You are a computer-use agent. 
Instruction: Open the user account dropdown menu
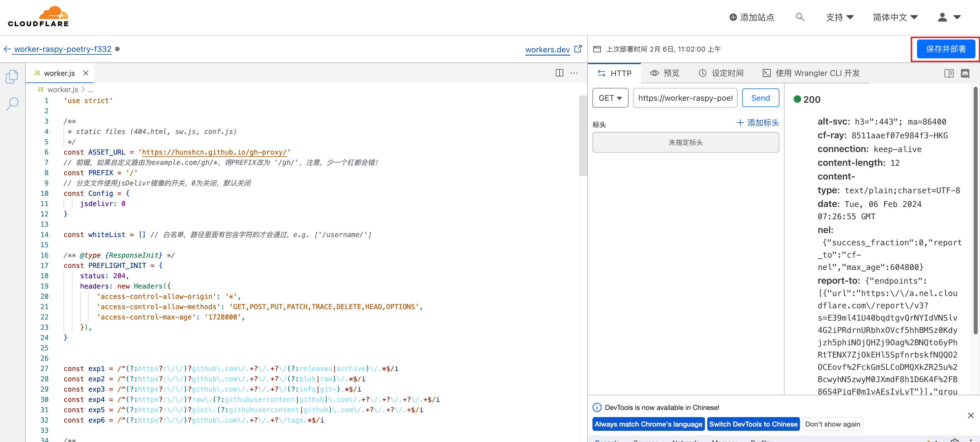coord(949,17)
